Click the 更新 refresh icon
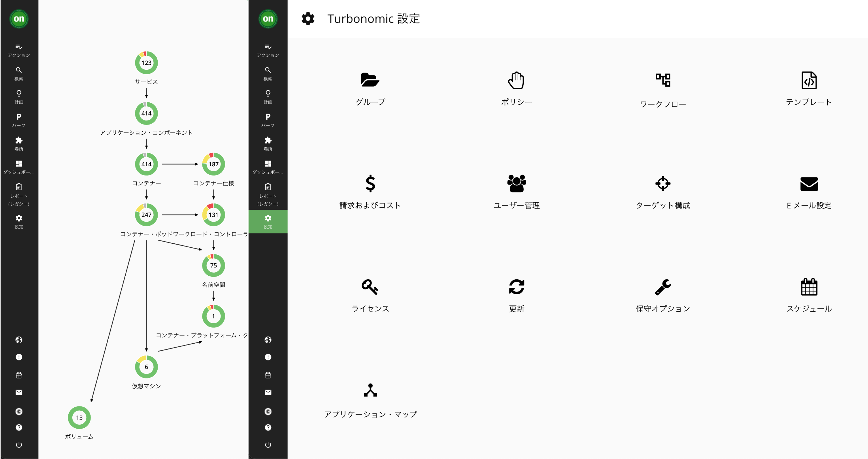Screen dimensions: 868x459 point(516,287)
